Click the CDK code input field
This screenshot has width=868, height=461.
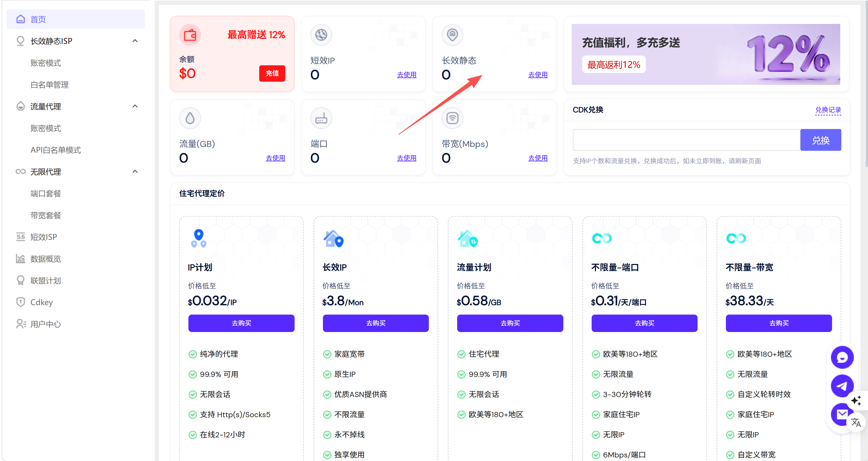(x=686, y=140)
